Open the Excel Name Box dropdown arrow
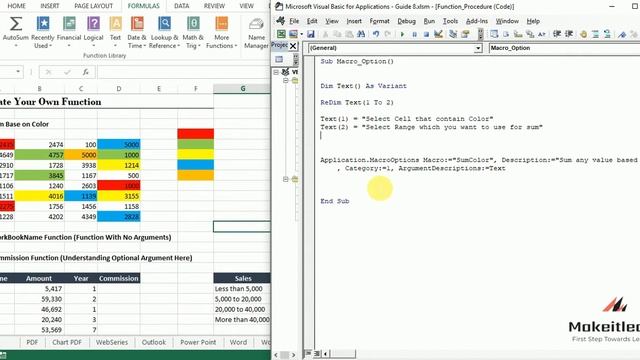This screenshot has width=640, height=360. [x=18, y=72]
